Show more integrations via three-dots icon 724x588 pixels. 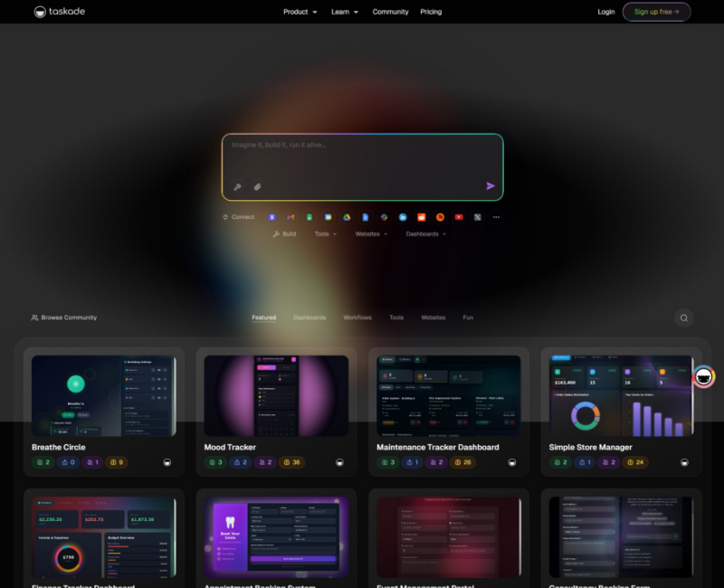tap(496, 217)
